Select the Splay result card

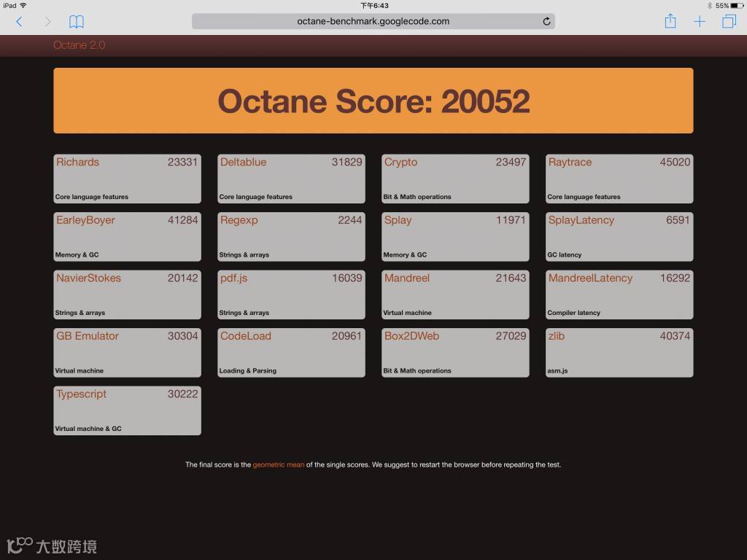pos(455,237)
